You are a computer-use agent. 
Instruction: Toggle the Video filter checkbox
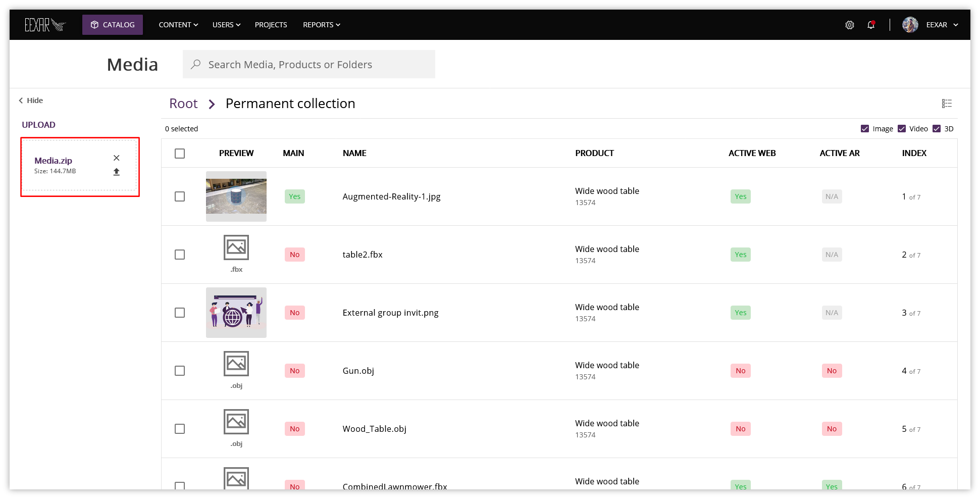tap(902, 129)
